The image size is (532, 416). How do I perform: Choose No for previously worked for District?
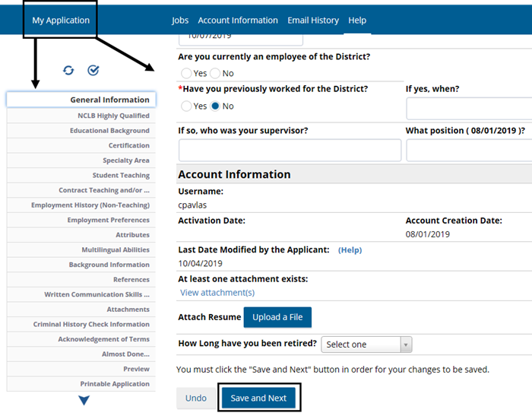(215, 106)
